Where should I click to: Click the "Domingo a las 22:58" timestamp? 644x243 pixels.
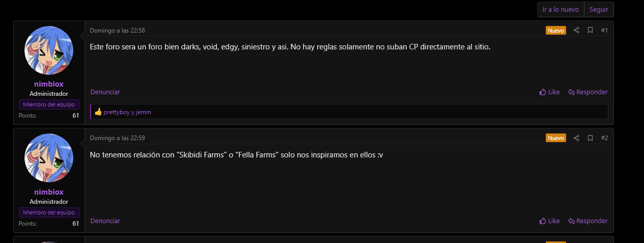pos(117,31)
